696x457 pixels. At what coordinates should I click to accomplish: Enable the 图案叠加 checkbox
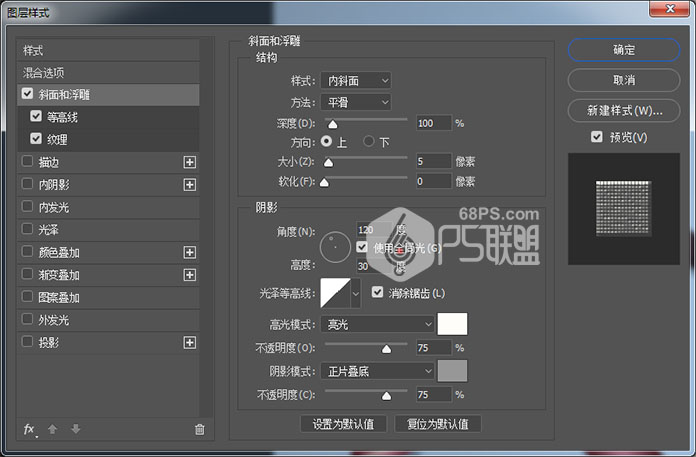point(28,296)
